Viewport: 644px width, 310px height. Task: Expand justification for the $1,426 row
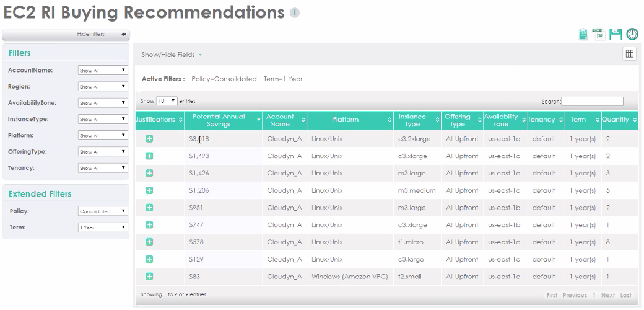[x=149, y=173]
